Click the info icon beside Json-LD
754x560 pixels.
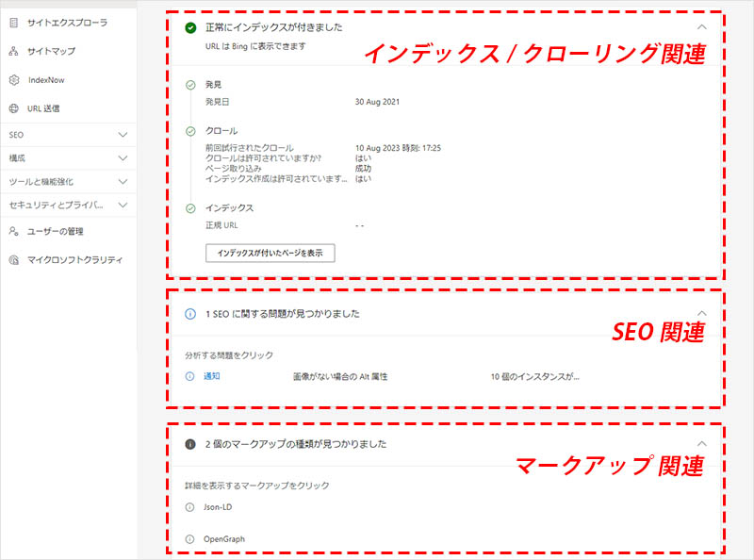190,507
